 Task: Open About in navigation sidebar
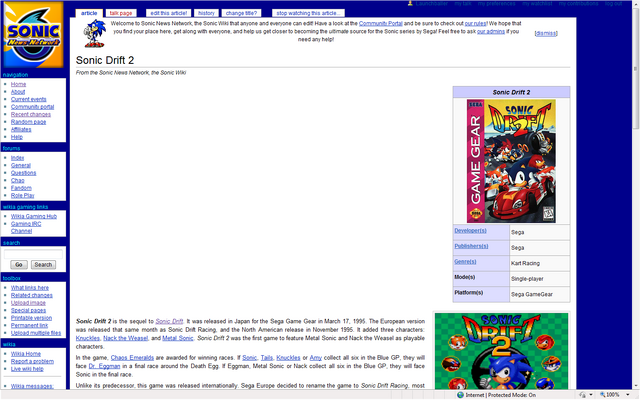[18, 92]
